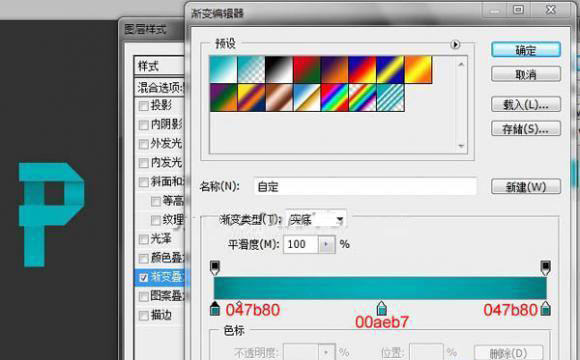This screenshot has width=580, height=360.
Task: Open the presets flyout menu arrow
Action: tap(455, 45)
